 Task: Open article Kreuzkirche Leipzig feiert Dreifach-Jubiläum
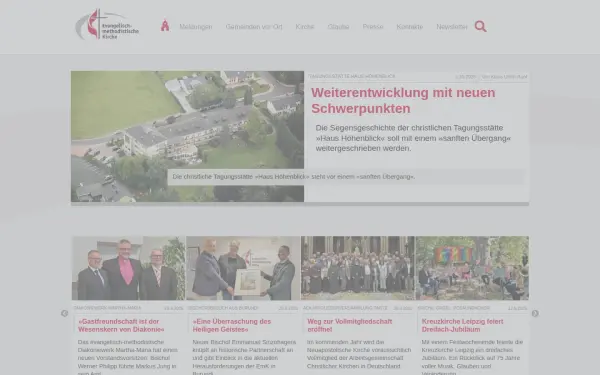[x=462, y=325]
